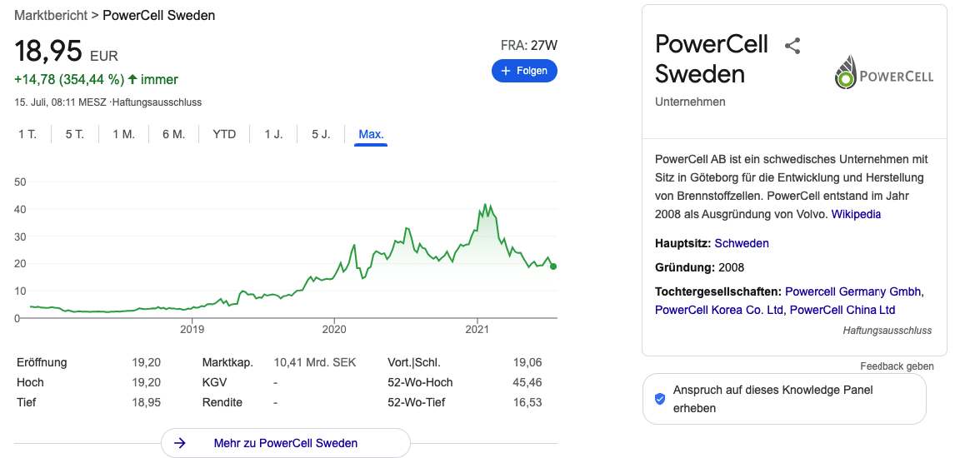Image resolution: width=980 pixels, height=458 pixels.
Task: Open Powercell Germany Gmbh subsidiary link
Action: click(x=852, y=291)
